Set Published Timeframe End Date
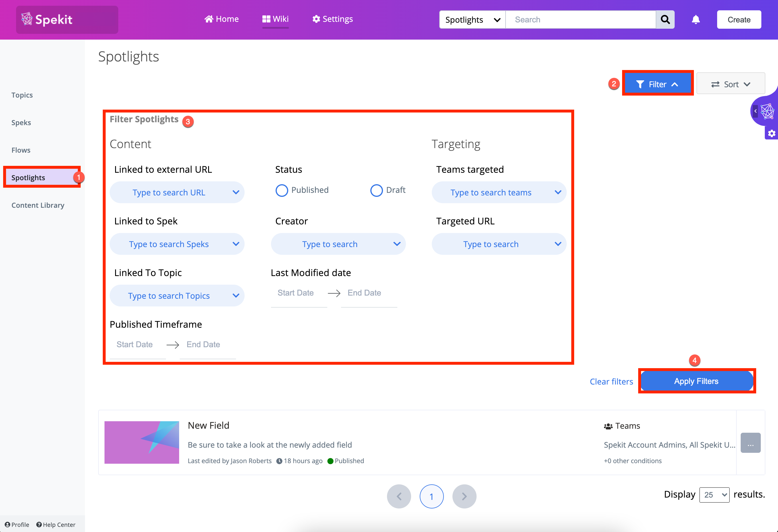 pos(208,345)
